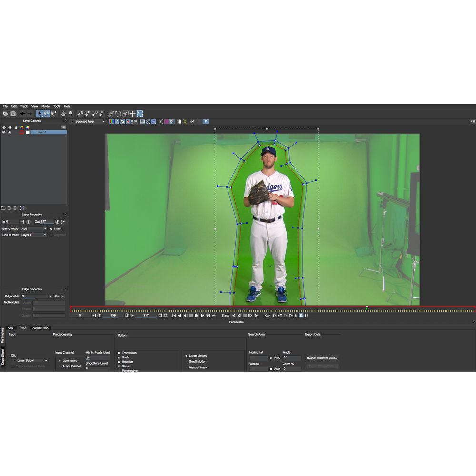476x476 pixels.
Task: Expand the Link to track dropdown
Action: tap(34, 235)
